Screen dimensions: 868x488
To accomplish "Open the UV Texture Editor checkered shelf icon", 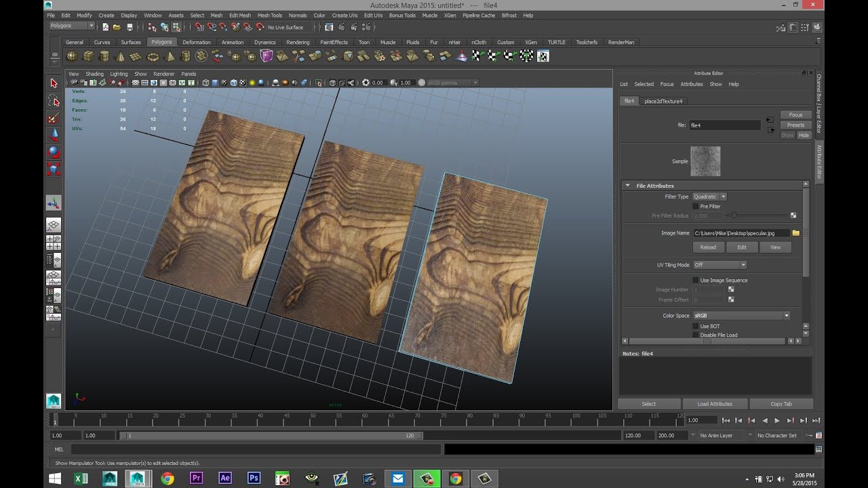I will (543, 56).
